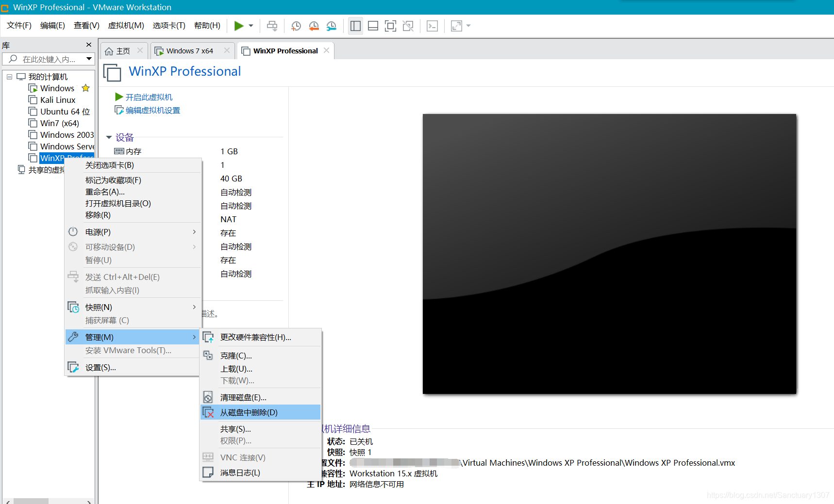Collapse the 设备 section

109,137
